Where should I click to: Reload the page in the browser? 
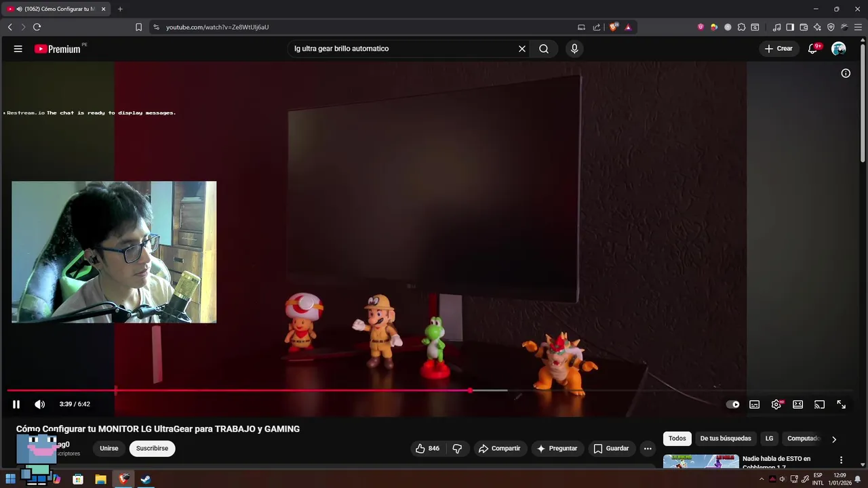click(x=37, y=27)
